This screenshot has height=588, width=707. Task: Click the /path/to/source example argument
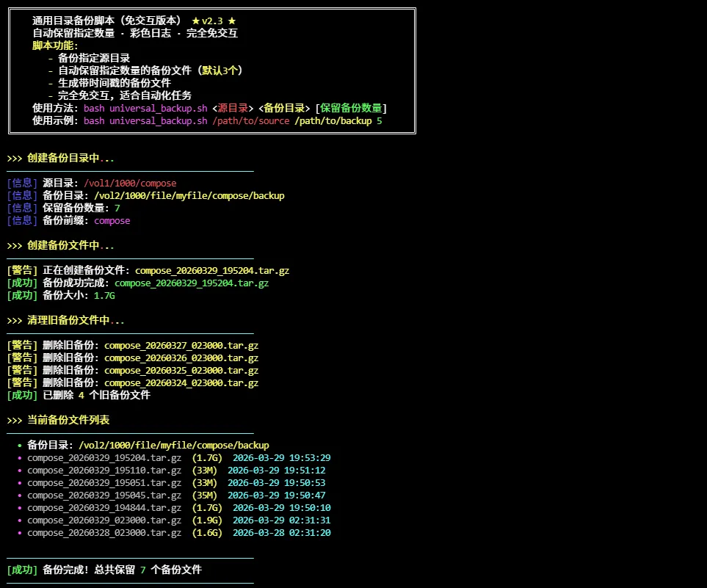coord(251,120)
